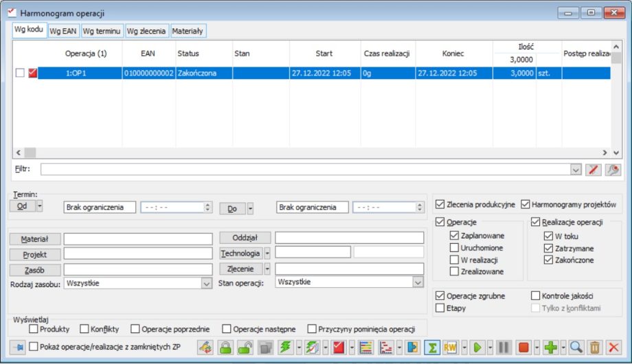
Task: Click the trash delete icon
Action: click(x=595, y=348)
